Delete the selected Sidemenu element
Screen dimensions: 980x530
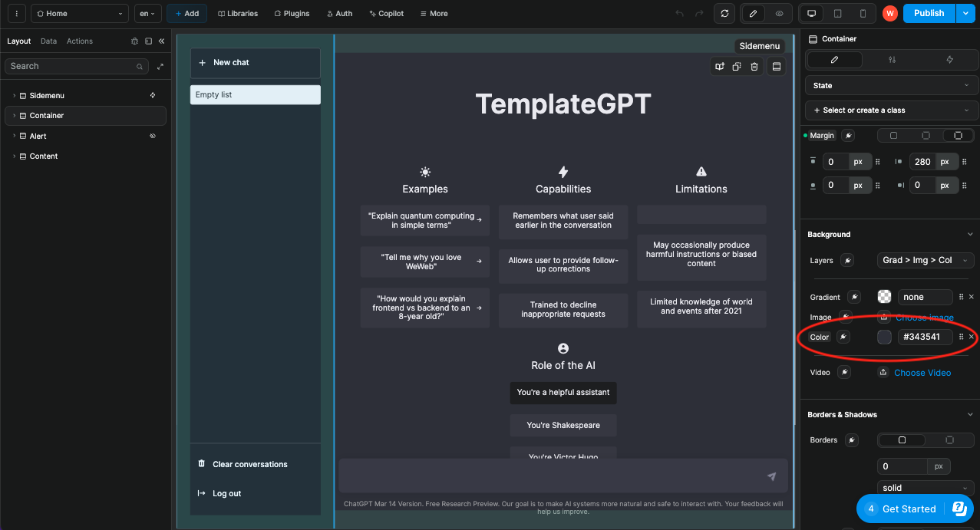pos(754,66)
